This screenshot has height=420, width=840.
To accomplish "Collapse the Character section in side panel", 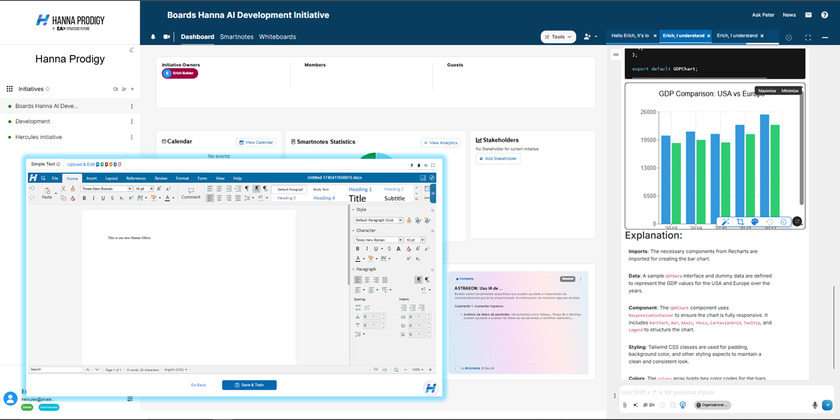I will tap(353, 230).
